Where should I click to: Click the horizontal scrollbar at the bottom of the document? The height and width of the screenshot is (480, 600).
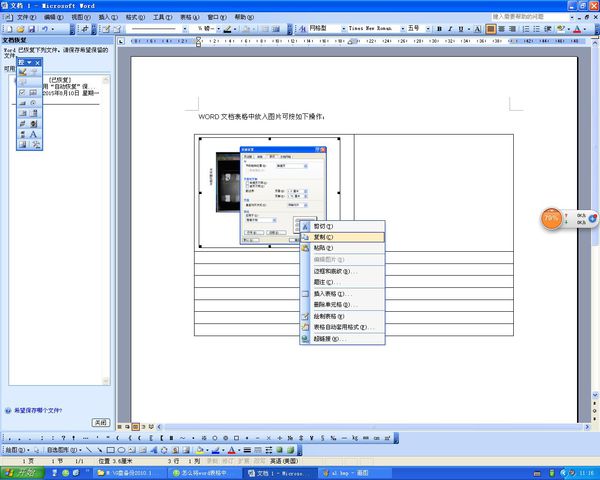(x=373, y=426)
